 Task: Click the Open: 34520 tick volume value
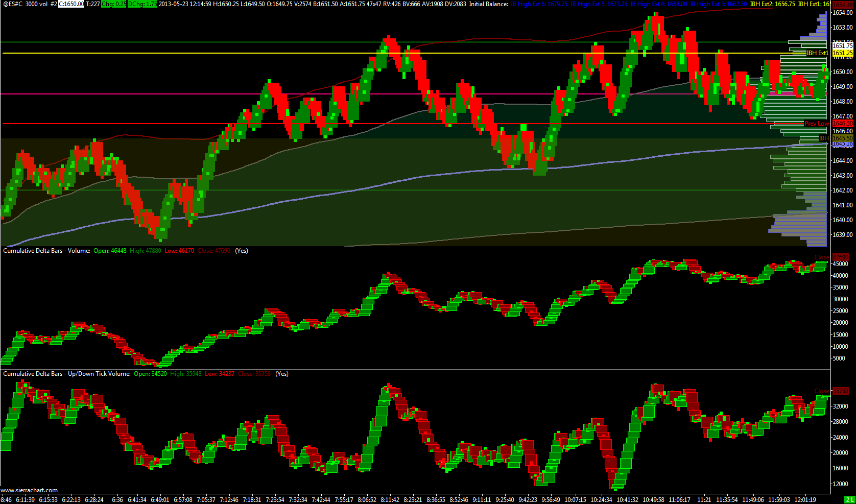(x=150, y=374)
